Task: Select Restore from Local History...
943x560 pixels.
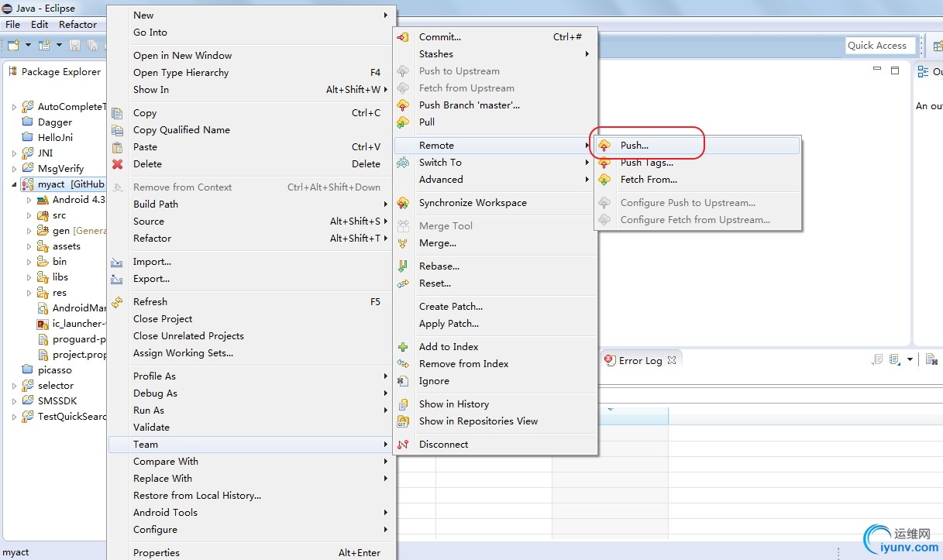Action: click(x=251, y=496)
